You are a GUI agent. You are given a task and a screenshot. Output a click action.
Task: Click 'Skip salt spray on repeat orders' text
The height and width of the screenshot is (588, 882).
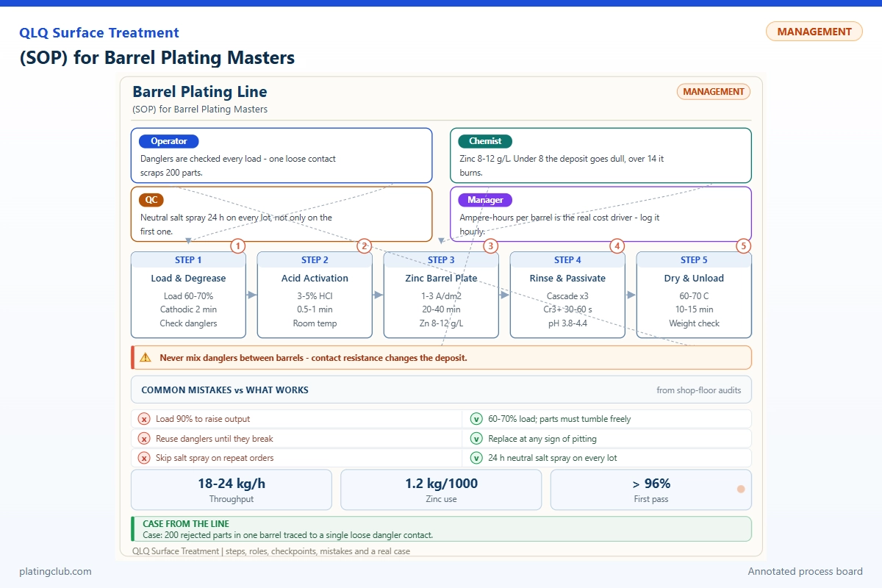tap(215, 458)
